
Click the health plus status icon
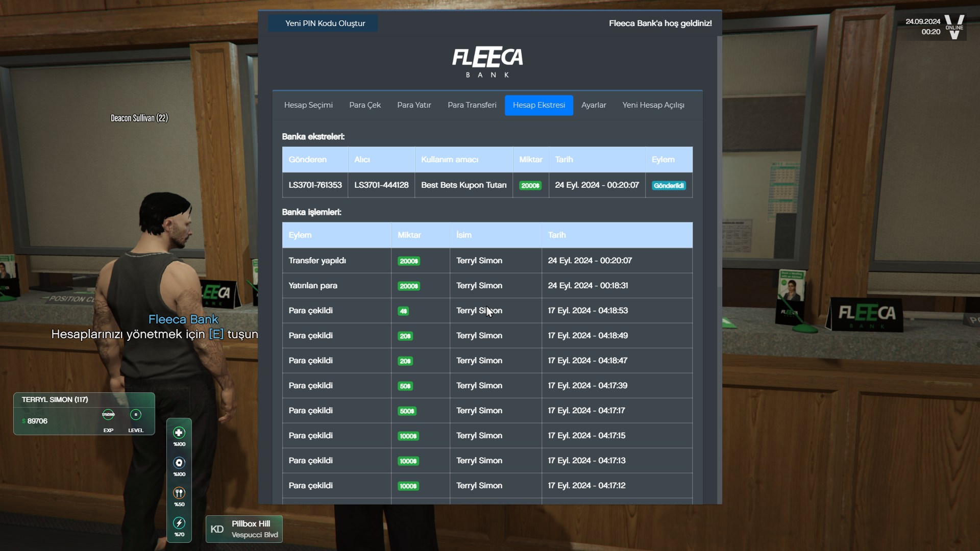pos(179,433)
